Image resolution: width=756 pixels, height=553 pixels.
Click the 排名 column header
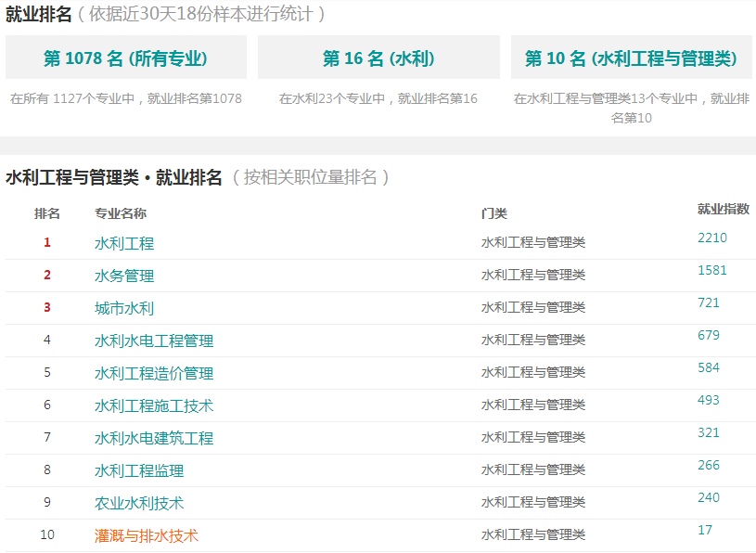[46, 213]
